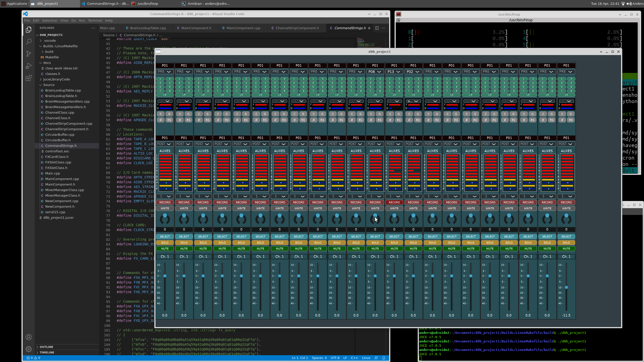This screenshot has width=644, height=362.
Task: Toggle WRITE in the leftmost channel strip
Action: [165, 208]
